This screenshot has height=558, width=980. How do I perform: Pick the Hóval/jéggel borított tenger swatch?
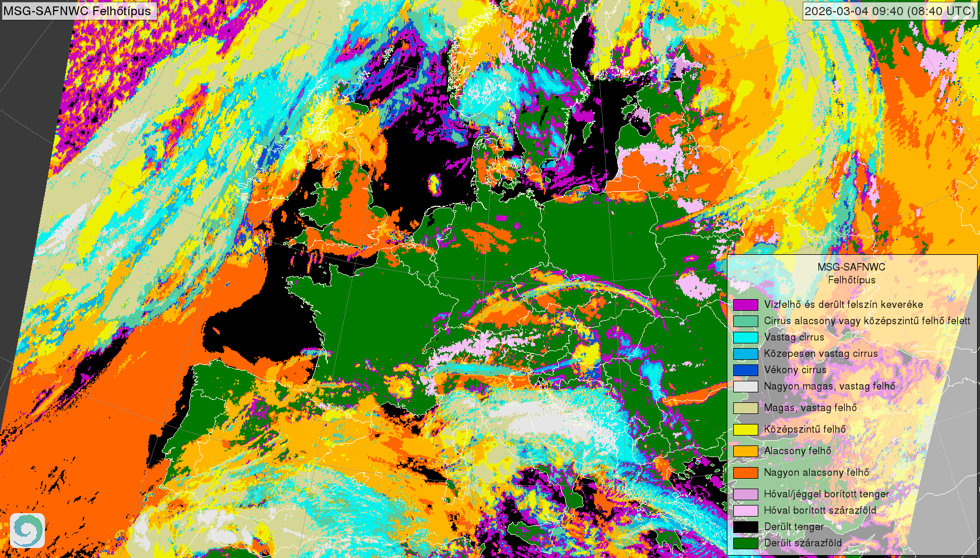click(745, 494)
